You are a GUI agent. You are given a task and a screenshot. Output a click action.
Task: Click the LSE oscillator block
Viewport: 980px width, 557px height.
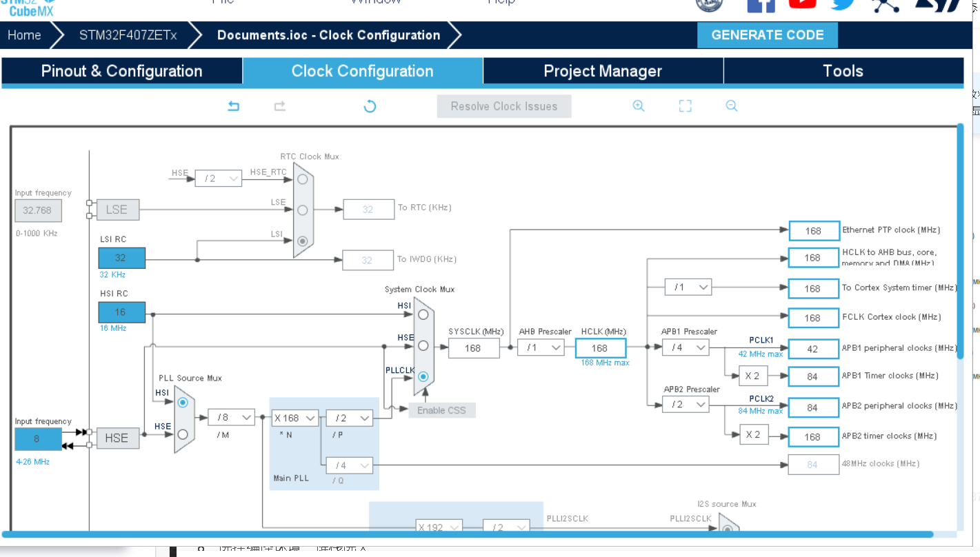(117, 210)
